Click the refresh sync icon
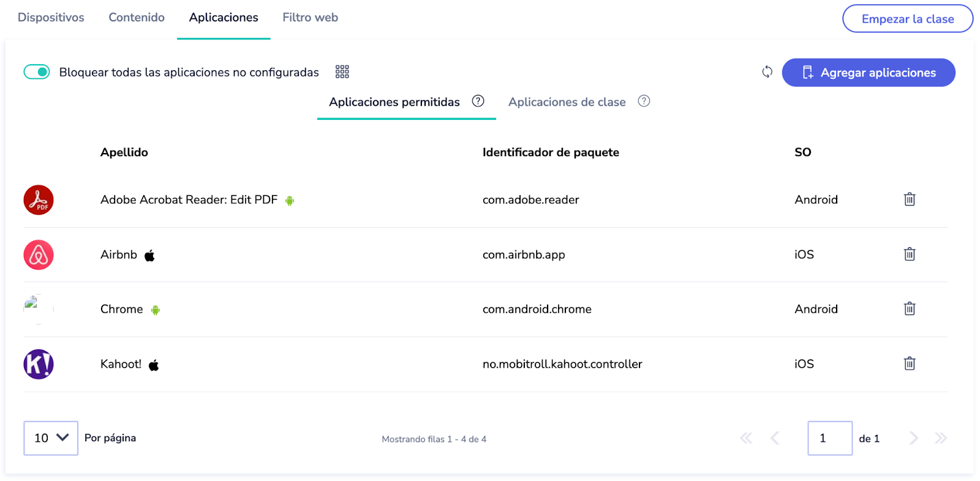The width and height of the screenshot is (980, 481). 767,72
